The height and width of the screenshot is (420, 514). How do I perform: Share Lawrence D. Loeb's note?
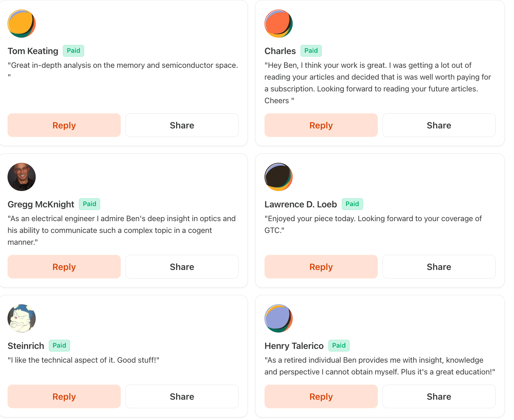(439, 267)
